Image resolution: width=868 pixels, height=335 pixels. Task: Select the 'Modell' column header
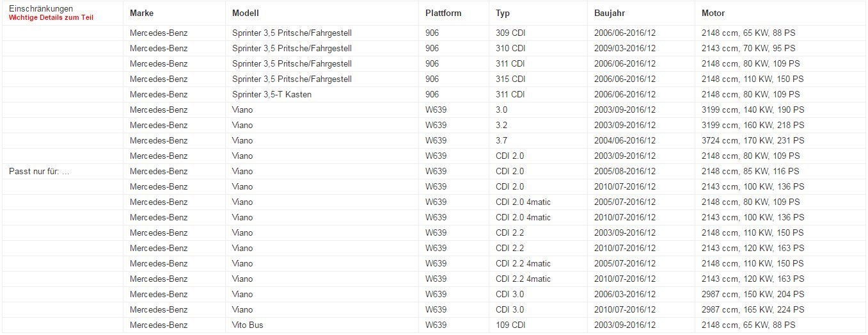[x=245, y=13]
